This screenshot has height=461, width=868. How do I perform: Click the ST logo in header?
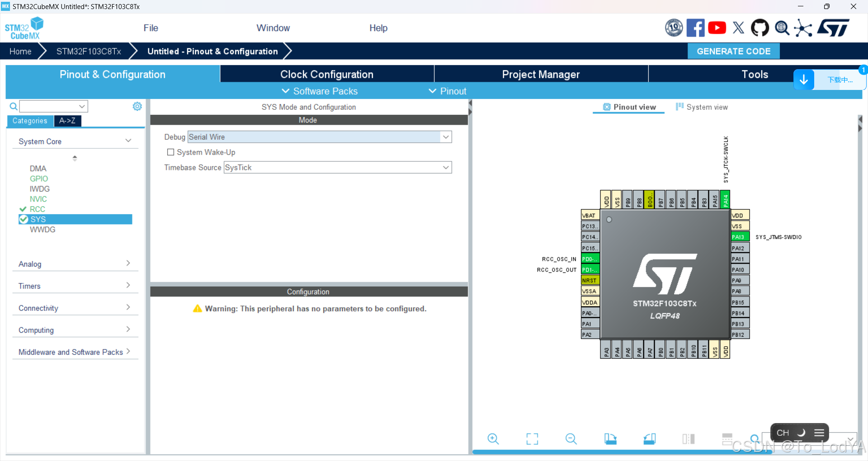pos(834,28)
